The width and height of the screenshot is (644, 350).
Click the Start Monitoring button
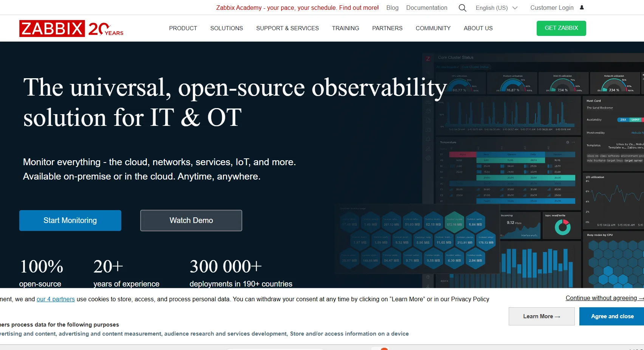pyautogui.click(x=70, y=220)
